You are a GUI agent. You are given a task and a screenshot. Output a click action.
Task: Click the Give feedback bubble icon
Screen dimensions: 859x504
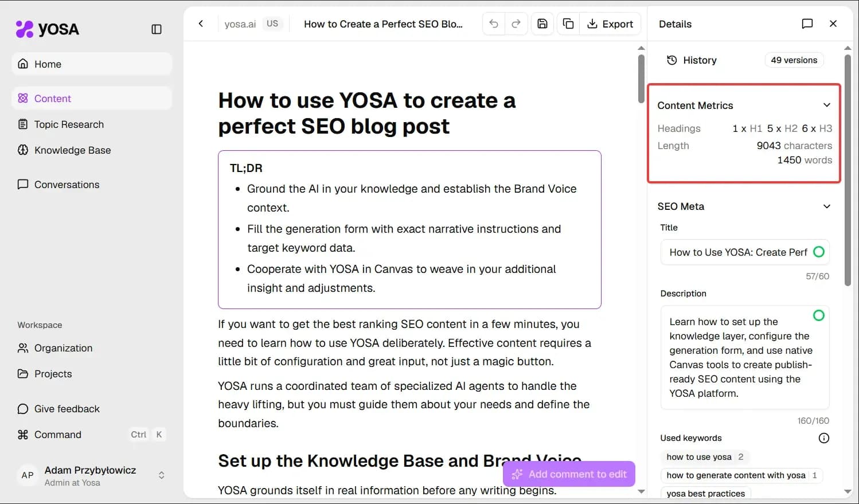(23, 409)
